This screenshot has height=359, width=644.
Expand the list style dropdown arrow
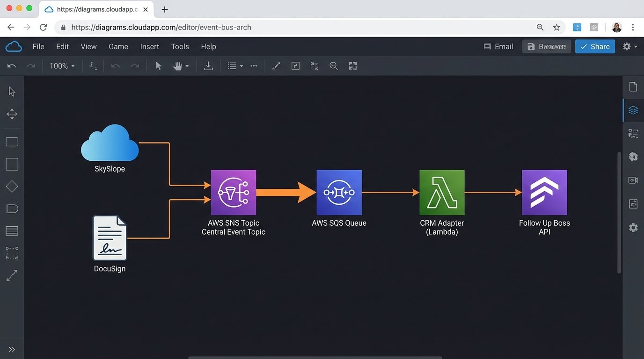pos(241,66)
